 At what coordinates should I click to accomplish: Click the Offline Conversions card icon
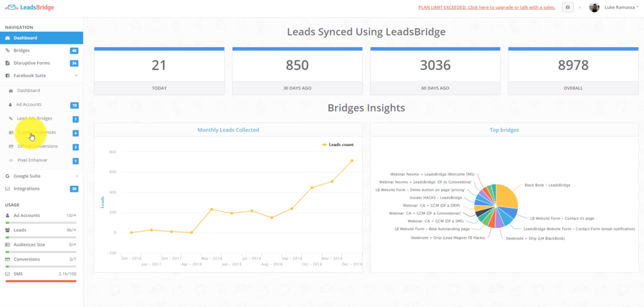pos(11,146)
